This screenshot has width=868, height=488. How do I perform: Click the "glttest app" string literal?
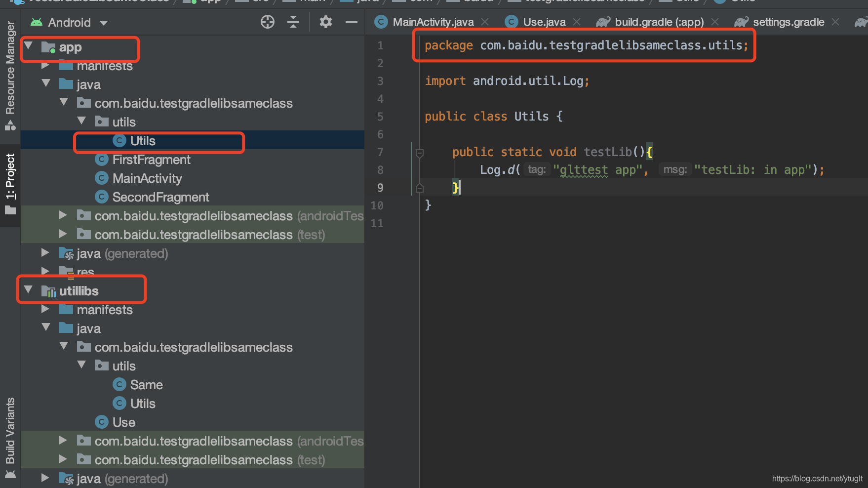coord(597,170)
